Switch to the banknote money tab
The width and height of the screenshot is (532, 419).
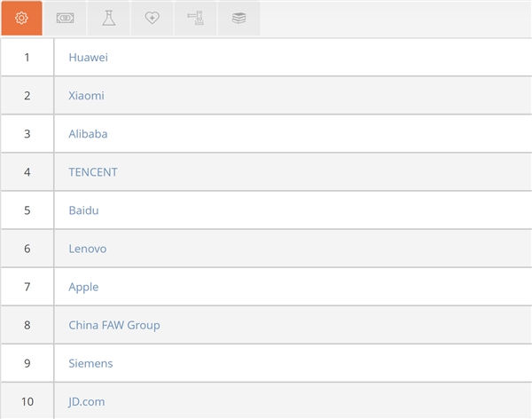coord(66,19)
